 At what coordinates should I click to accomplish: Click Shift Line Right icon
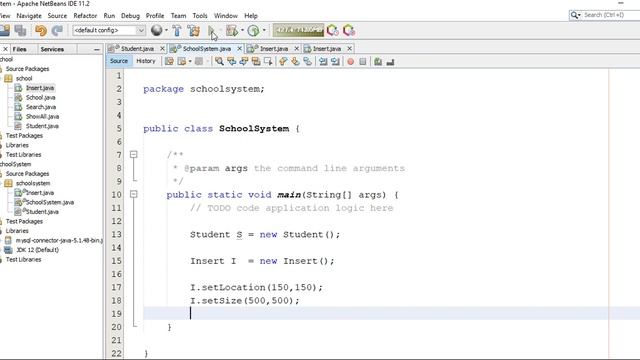click(x=335, y=62)
